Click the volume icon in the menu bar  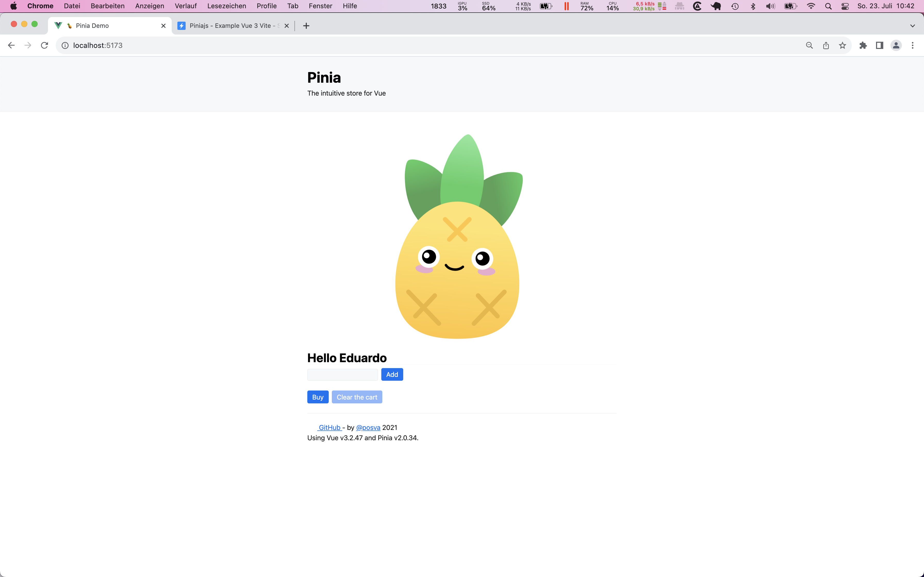[x=771, y=6]
